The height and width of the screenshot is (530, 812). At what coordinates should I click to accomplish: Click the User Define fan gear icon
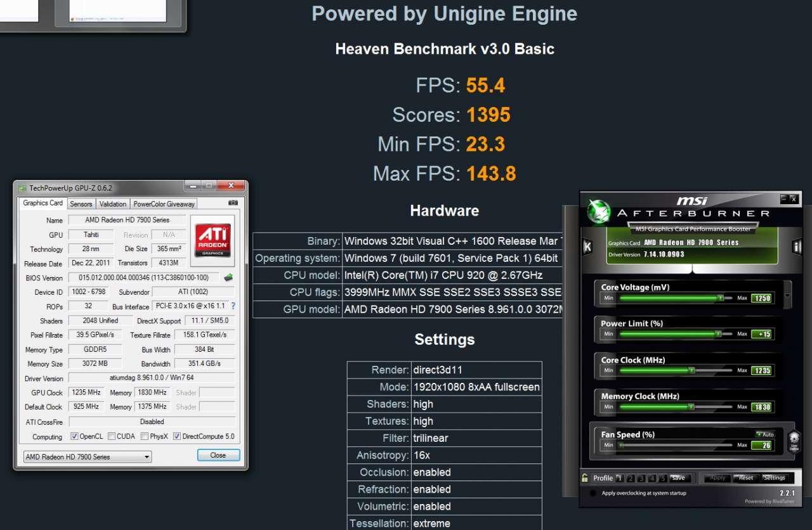[794, 441]
